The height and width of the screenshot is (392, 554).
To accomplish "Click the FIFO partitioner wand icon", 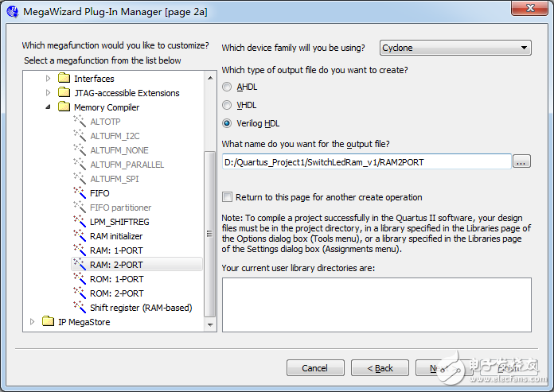I will (80, 207).
